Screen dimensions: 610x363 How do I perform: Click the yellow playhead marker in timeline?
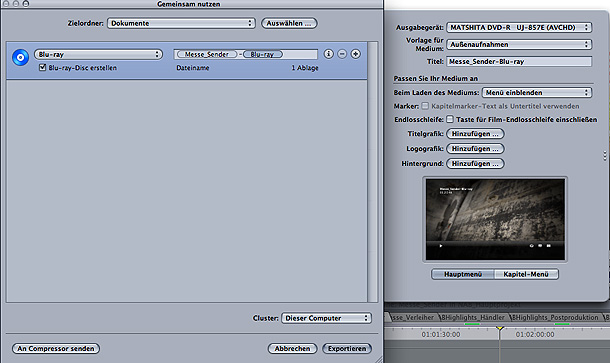[500, 329]
